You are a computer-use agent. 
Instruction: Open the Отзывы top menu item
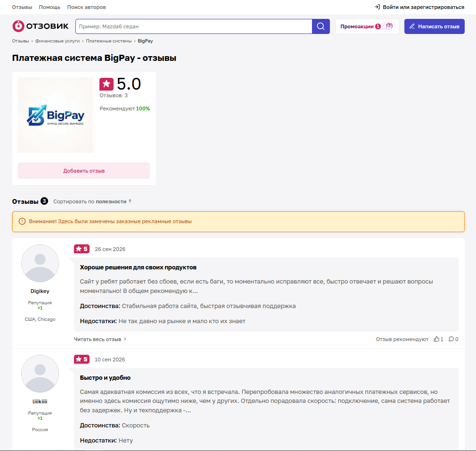pyautogui.click(x=22, y=7)
